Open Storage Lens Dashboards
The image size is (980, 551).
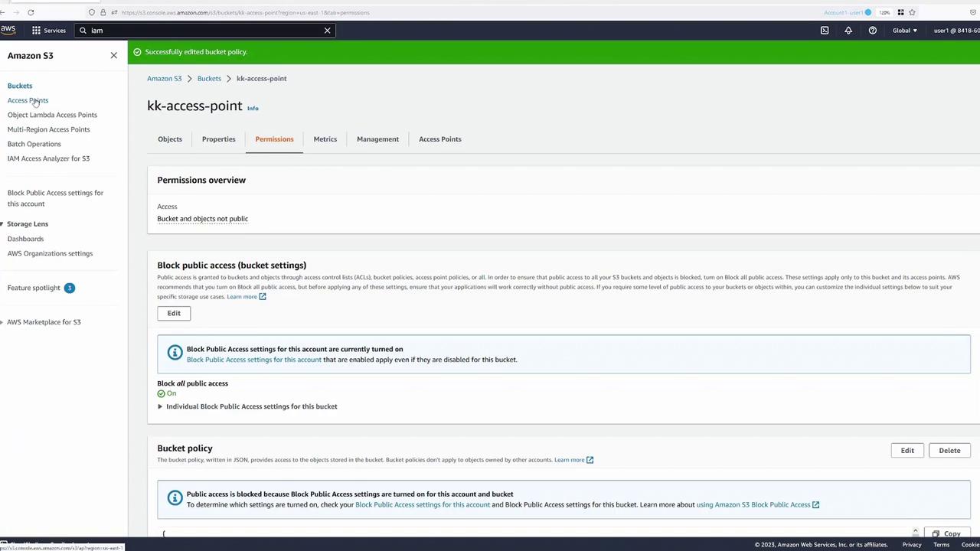pyautogui.click(x=25, y=239)
